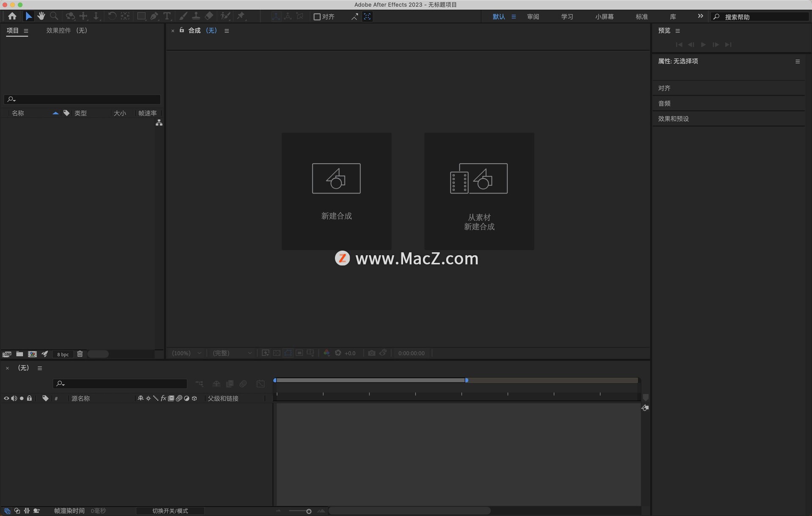The height and width of the screenshot is (516, 812).
Task: Click the new composition icon in Project panel
Action: 32,354
